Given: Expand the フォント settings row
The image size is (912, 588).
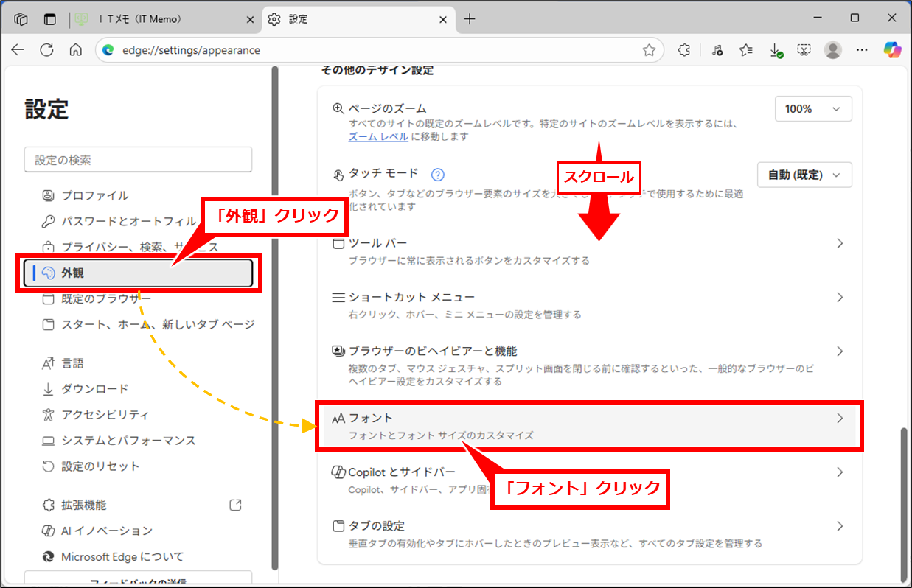Looking at the screenshot, I should coord(588,425).
